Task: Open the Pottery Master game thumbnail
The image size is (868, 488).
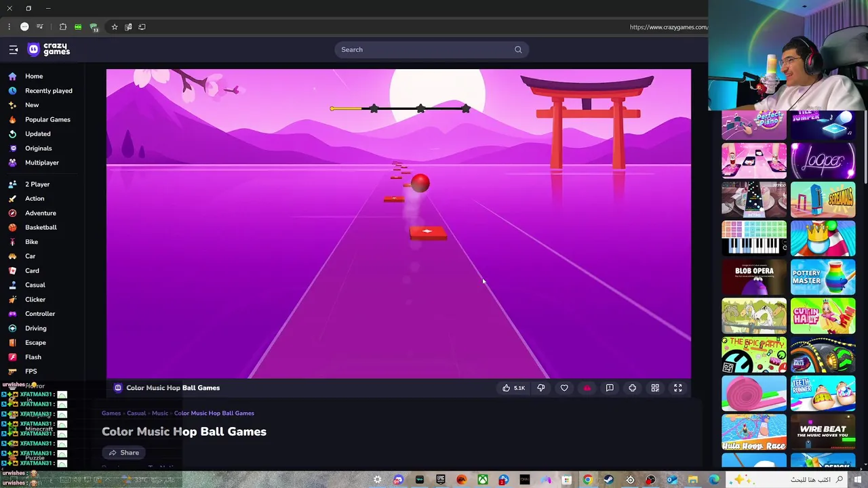Action: click(x=823, y=277)
